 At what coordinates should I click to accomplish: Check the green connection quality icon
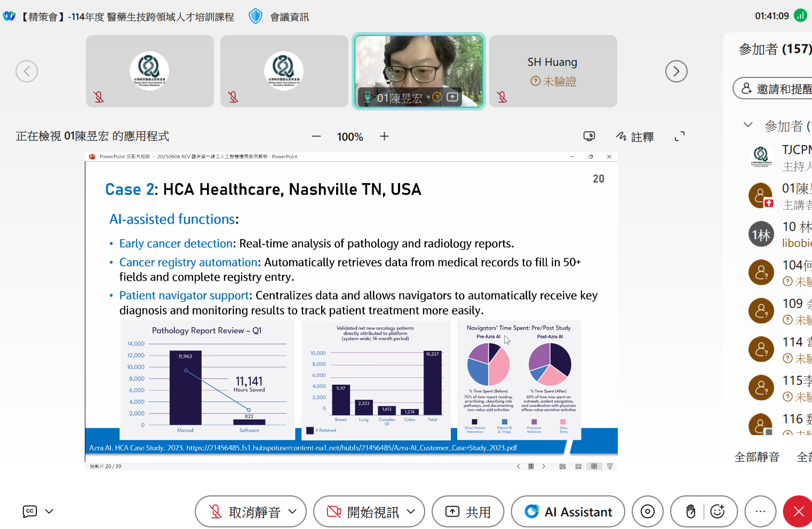point(800,15)
